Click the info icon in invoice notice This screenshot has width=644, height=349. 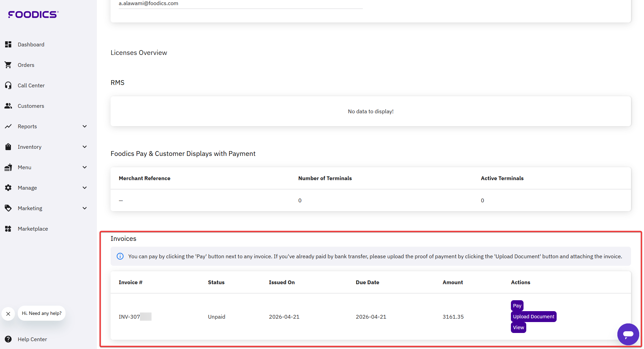click(120, 256)
